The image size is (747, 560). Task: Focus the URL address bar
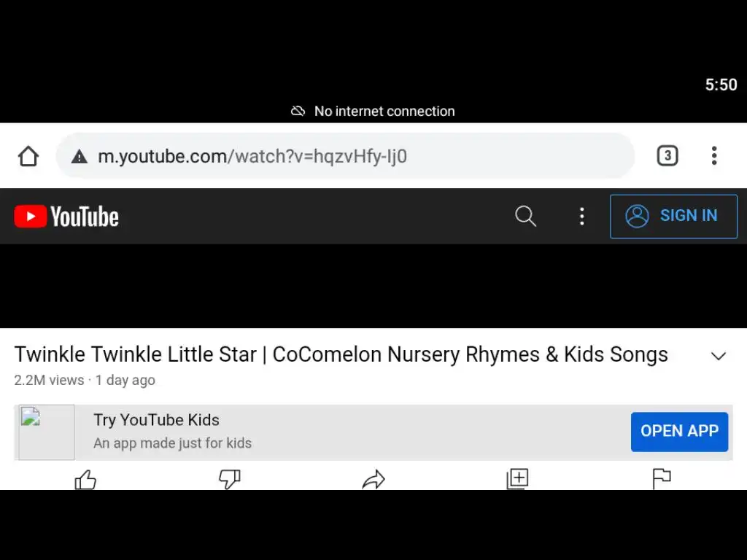(x=365, y=156)
